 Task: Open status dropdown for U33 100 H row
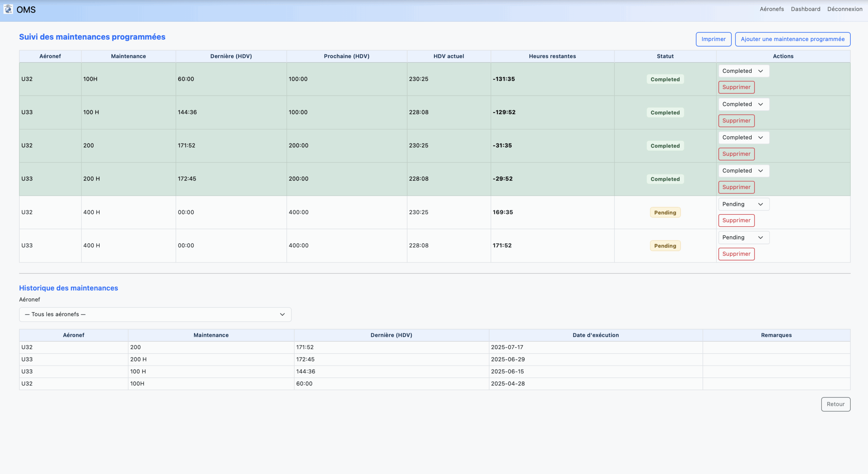pyautogui.click(x=743, y=104)
